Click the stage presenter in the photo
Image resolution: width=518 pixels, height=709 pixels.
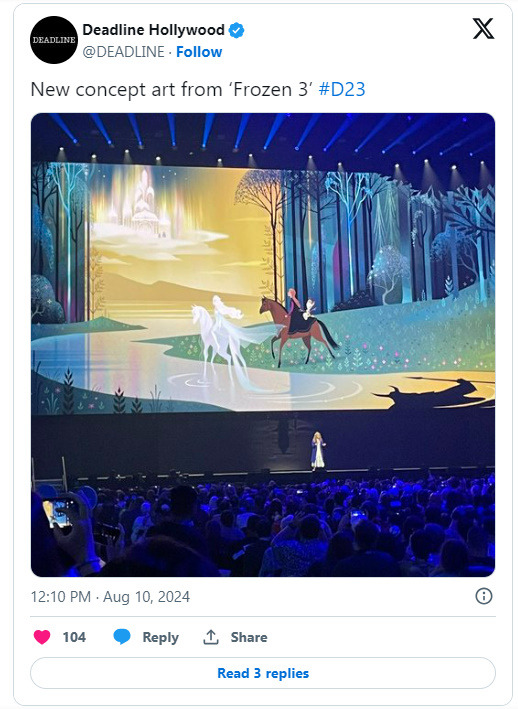click(x=318, y=450)
